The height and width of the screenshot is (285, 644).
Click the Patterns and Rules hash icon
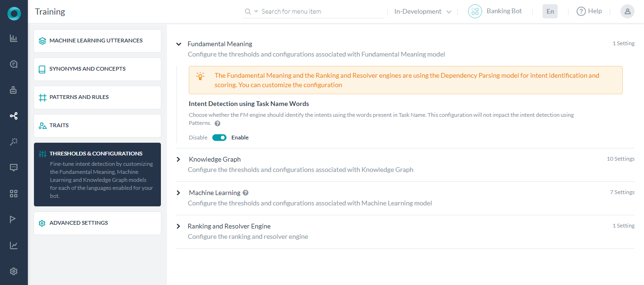tap(42, 98)
